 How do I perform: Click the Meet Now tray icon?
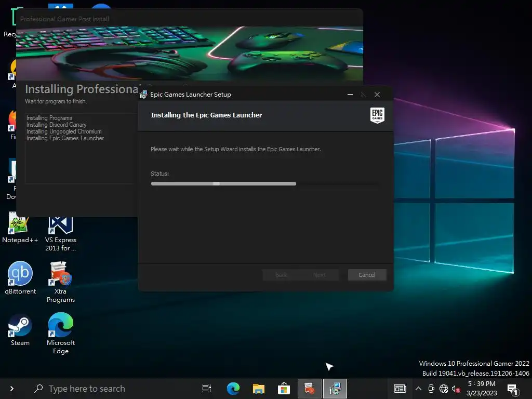(431, 389)
